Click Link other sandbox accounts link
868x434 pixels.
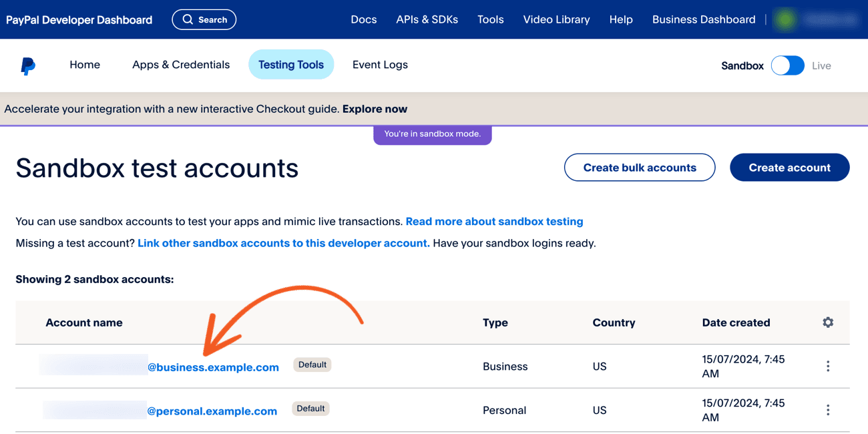tap(284, 243)
